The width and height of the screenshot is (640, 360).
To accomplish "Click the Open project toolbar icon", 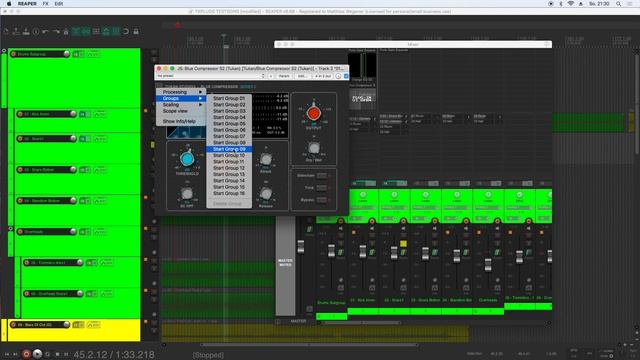I will pos(16,31).
